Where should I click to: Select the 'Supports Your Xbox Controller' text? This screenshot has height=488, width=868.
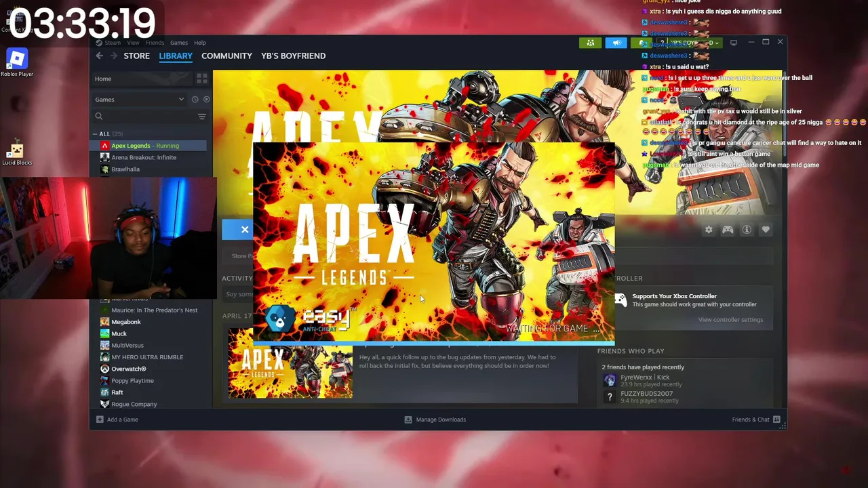(674, 296)
